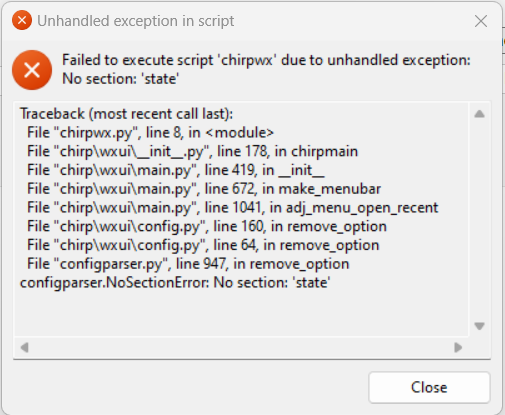Viewport: 505px width, 415px height.
Task: Click the large red error icon
Action: (32, 70)
